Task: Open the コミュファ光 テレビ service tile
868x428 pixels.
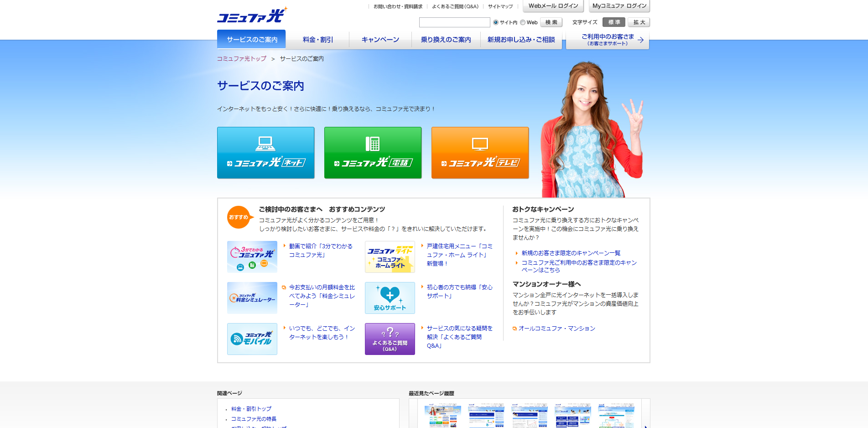Action: tap(480, 152)
